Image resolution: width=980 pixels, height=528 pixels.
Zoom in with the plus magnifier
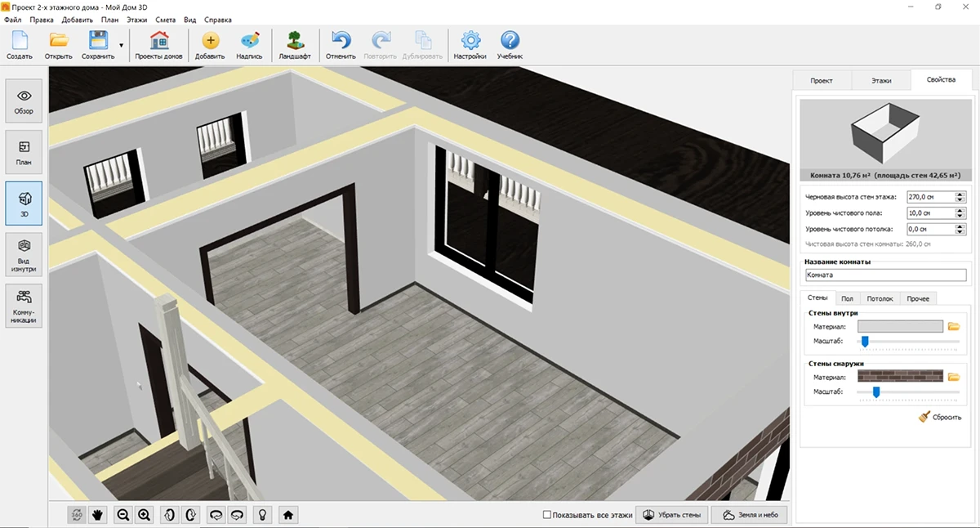point(145,515)
